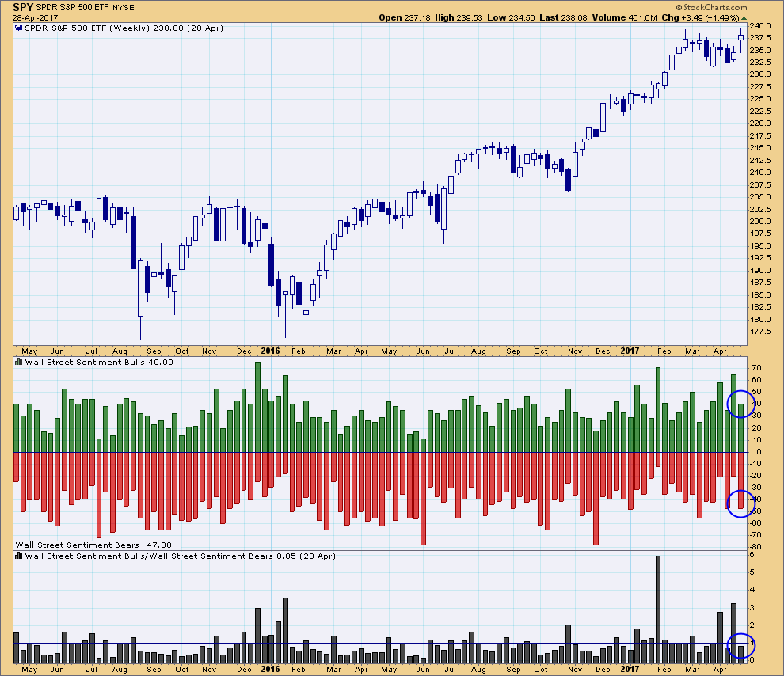Click the -80 label on the sentiment axis
This screenshot has height=676, width=784.
click(x=755, y=547)
